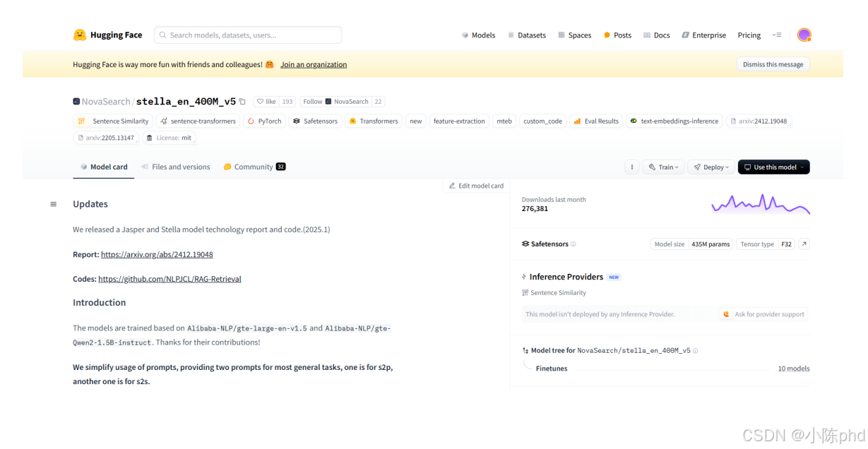The image size is (868, 449).
Task: Open the arxiv.org/abs/2412.19048 report link
Action: click(x=157, y=254)
